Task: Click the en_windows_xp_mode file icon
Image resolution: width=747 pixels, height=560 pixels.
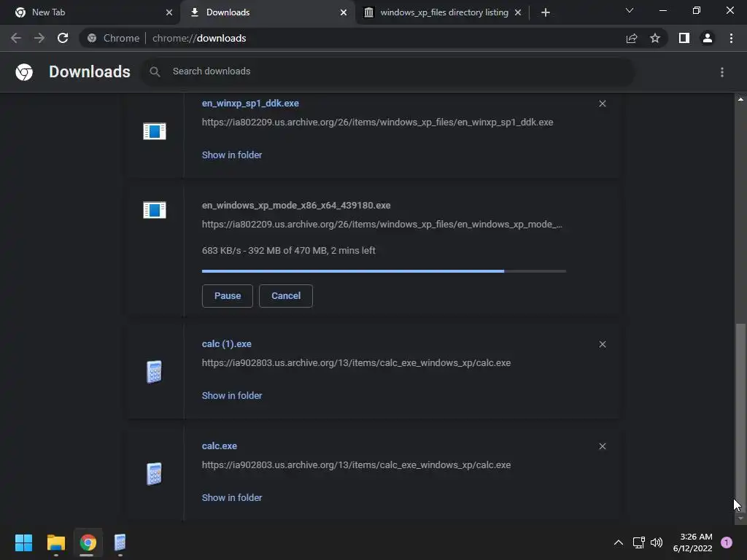Action: [155, 209]
